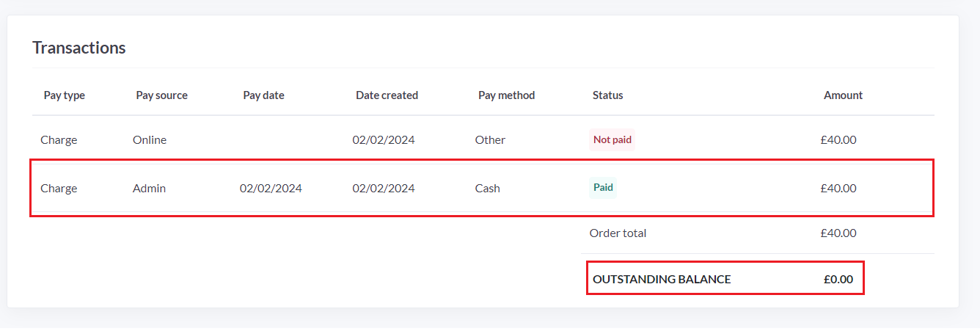This screenshot has height=331, width=980.
Task: Click the Order total £40.00 amount
Action: pyautogui.click(x=838, y=233)
